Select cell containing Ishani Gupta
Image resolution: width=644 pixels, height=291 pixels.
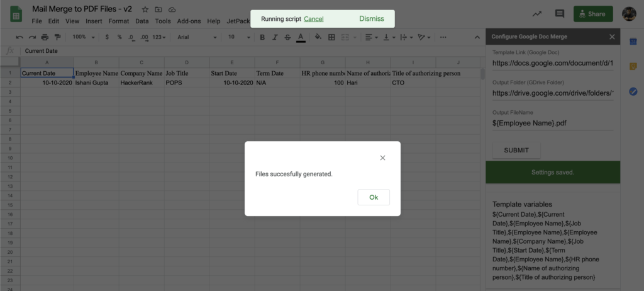(x=96, y=83)
